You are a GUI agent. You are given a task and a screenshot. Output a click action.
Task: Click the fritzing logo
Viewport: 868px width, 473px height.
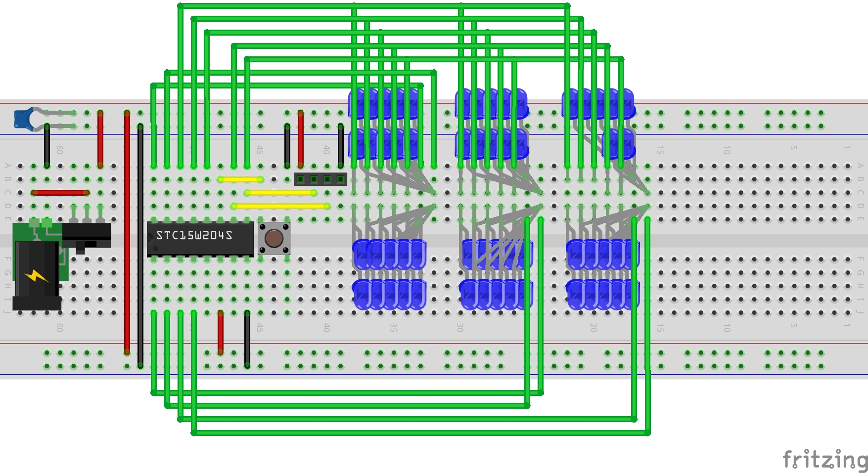[824, 459]
